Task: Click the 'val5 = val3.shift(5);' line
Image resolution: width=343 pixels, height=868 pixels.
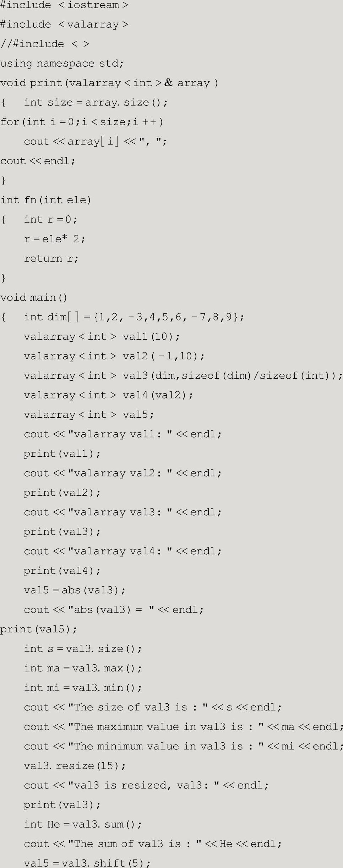Action: click(87, 863)
